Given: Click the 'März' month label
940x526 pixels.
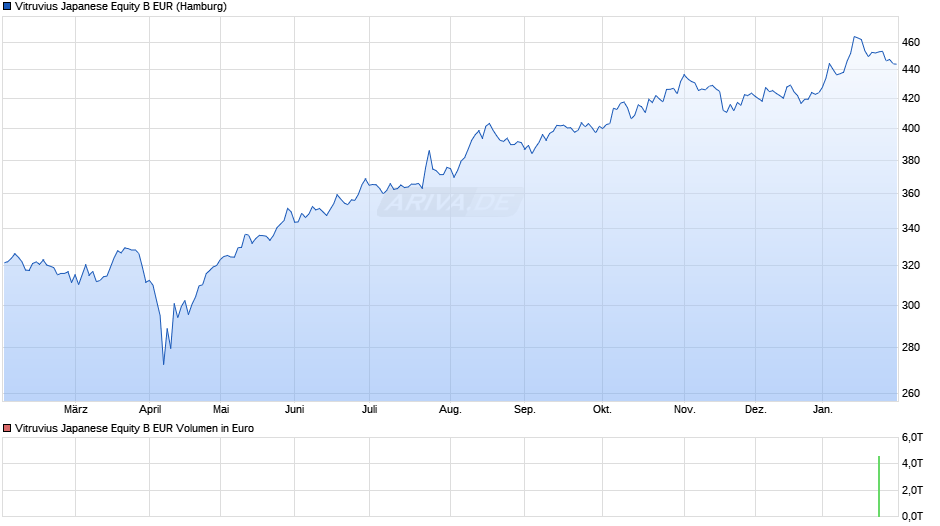Looking at the screenshot, I should click(76, 409).
